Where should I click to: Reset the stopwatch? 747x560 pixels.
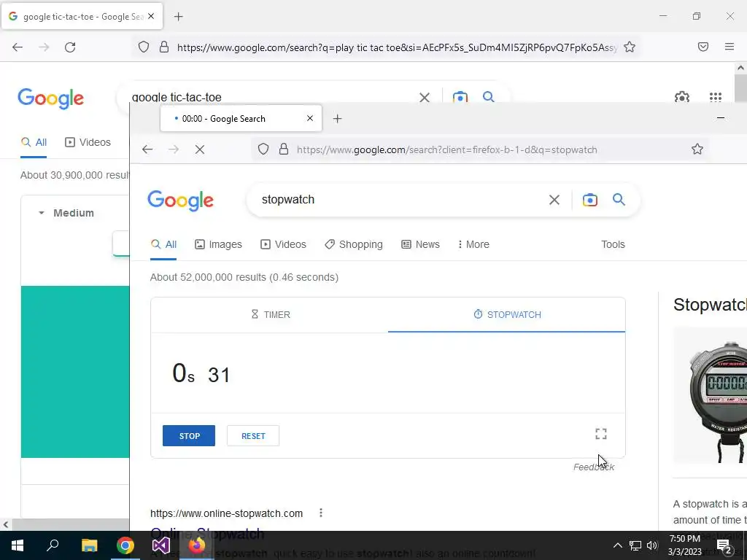pos(253,436)
